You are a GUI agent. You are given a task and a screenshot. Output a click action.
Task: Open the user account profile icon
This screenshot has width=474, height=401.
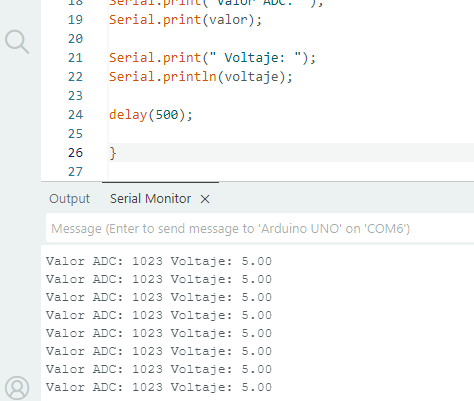[17, 388]
